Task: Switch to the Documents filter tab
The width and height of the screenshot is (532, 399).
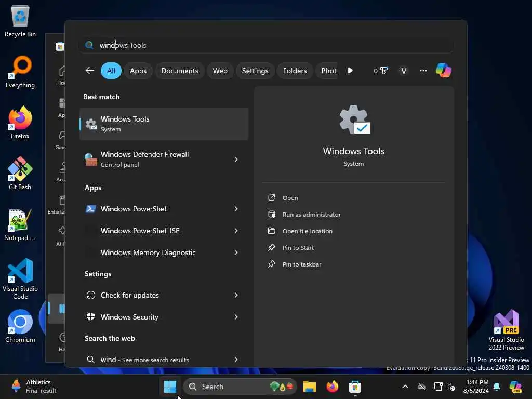Action: click(x=179, y=71)
